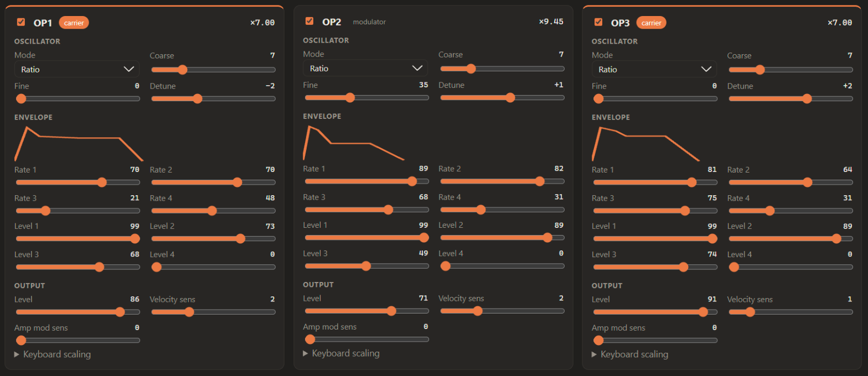Adjust the OP2 Rate 3 slider
Image resolution: width=868 pixels, height=376 pixels.
[366, 209]
